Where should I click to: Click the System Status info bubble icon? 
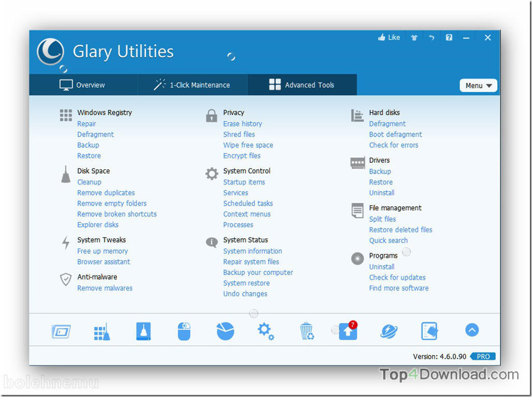[212, 242]
